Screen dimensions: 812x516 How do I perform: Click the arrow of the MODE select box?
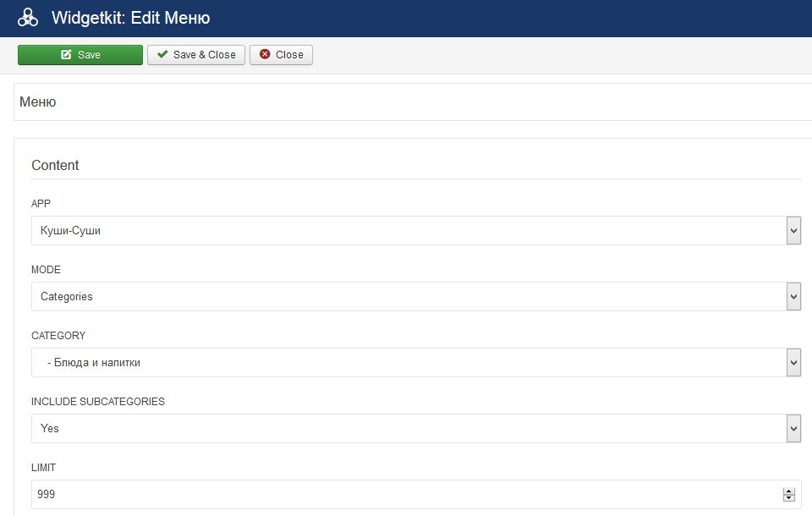793,297
